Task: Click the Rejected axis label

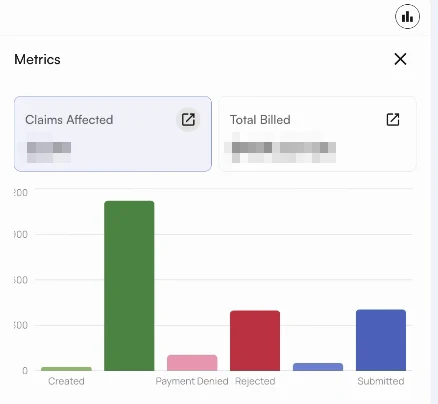Action: [x=255, y=381]
